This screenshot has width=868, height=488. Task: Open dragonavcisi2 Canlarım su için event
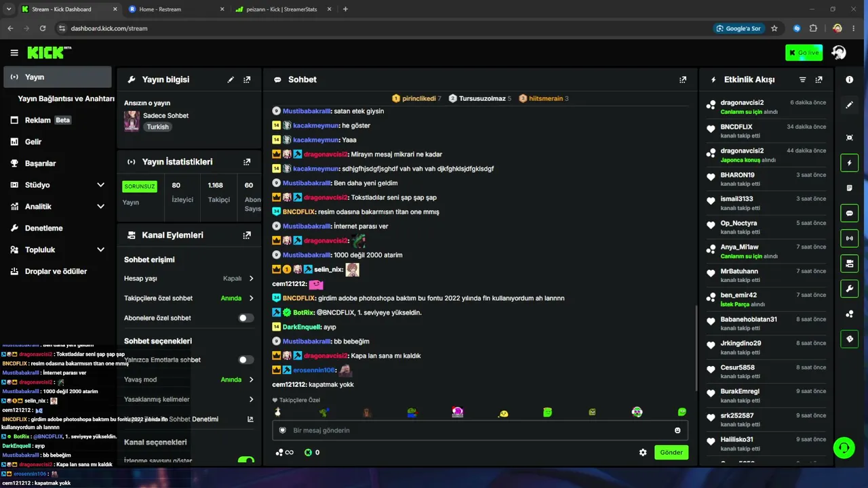pos(766,107)
